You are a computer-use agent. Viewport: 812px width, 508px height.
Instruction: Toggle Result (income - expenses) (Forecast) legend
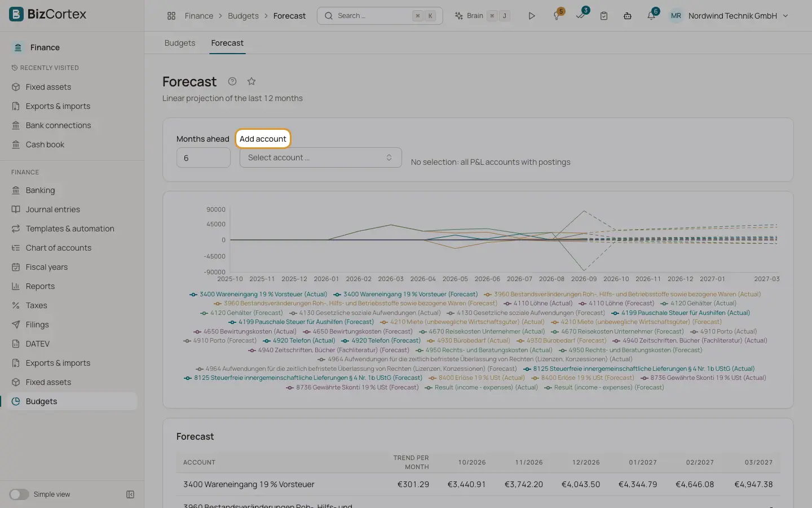[604, 387]
